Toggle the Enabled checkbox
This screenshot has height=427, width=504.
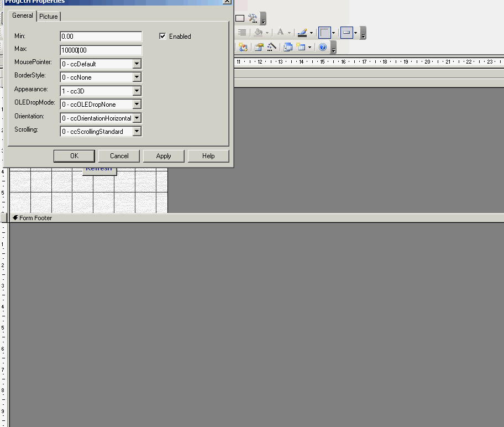tap(162, 36)
